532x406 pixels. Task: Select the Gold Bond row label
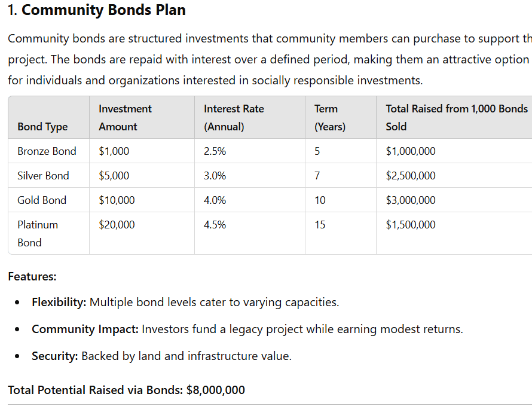coord(42,200)
